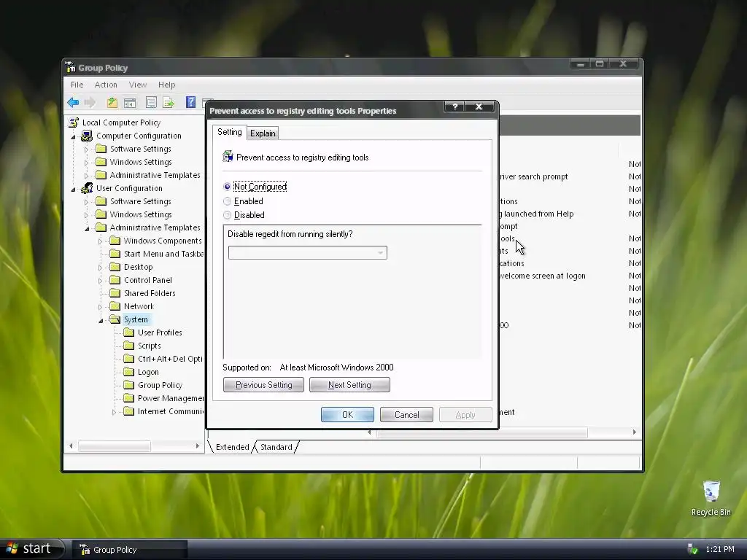Click the blue Help book toolbar icon
The image size is (747, 560).
coord(190,102)
